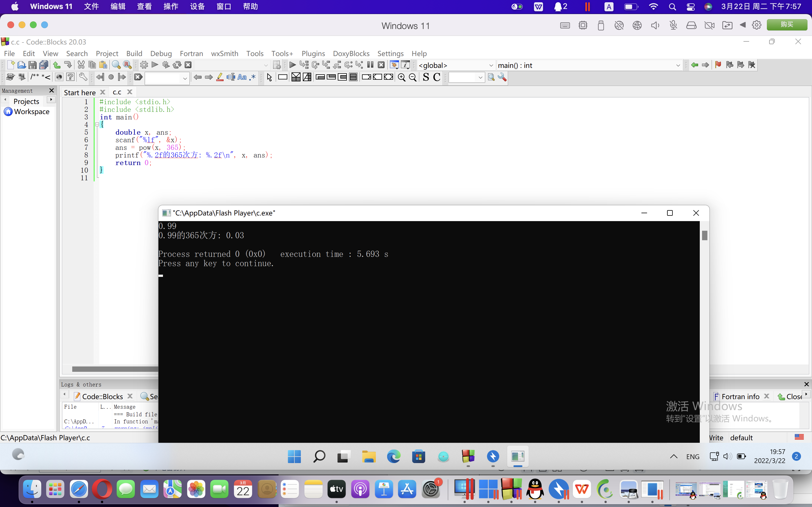Collapse the main function fold marker

coord(97,124)
